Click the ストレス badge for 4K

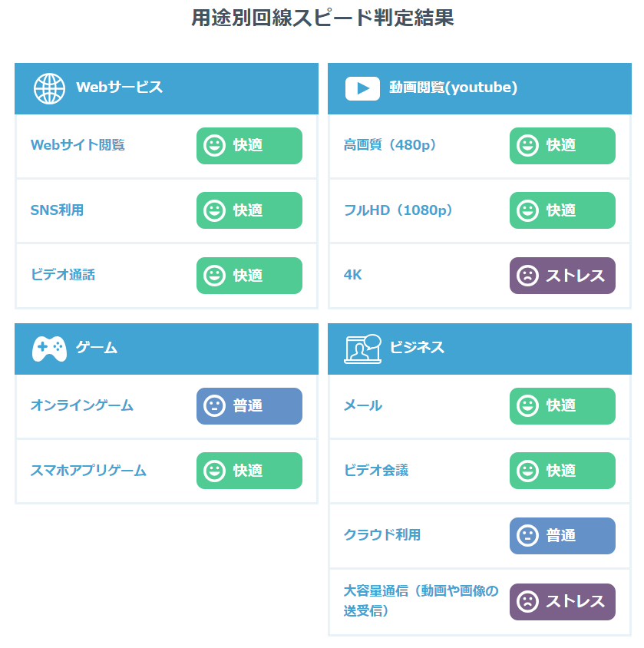[x=562, y=276]
